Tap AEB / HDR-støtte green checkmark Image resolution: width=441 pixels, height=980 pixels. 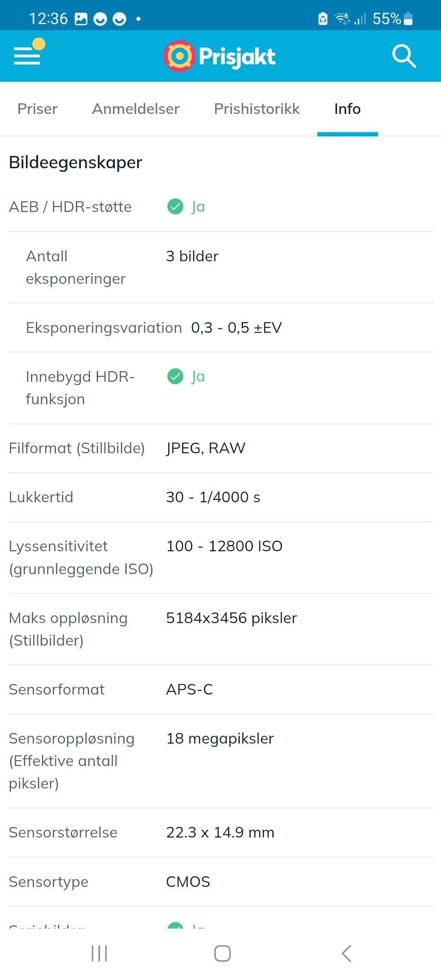[x=175, y=207]
